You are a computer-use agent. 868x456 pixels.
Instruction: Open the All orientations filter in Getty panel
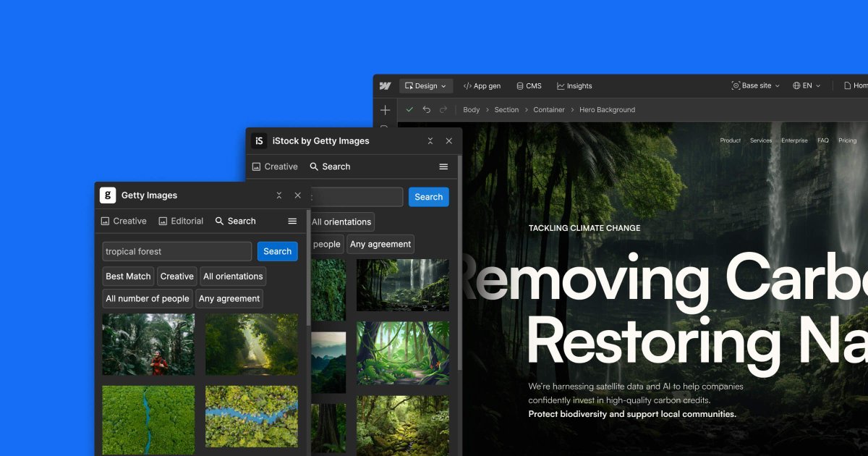(x=233, y=276)
